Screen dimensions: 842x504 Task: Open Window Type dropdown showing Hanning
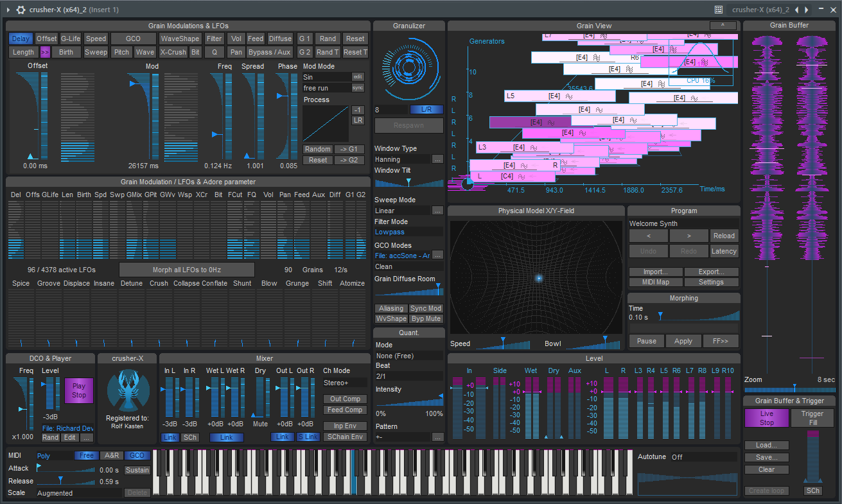402,159
